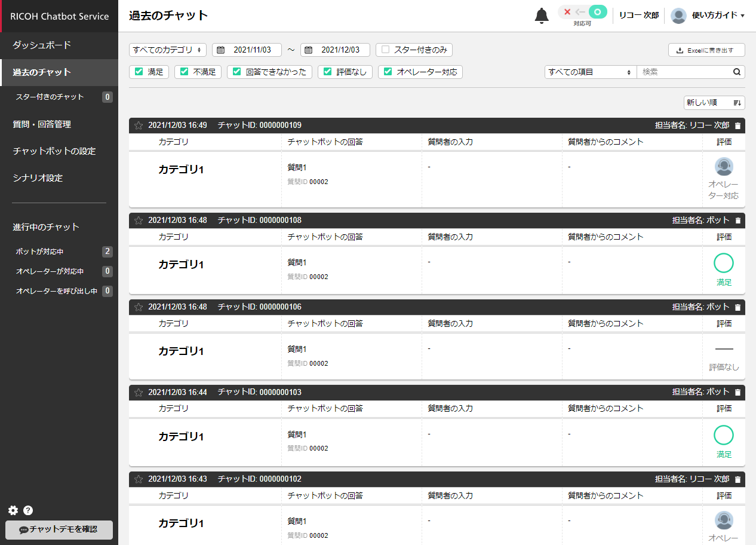Open help question mark icon
Viewport: 756px width, 545px height.
(x=28, y=510)
